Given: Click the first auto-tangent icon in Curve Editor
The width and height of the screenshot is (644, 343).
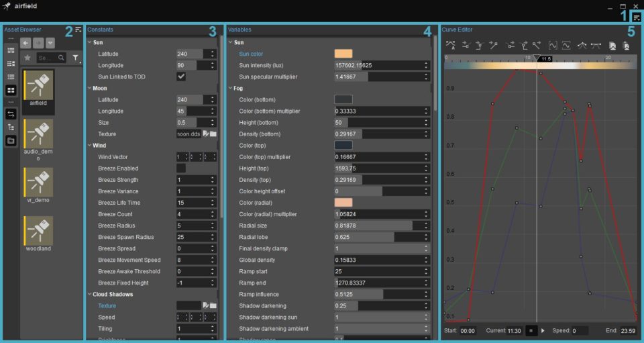Looking at the screenshot, I should [451, 45].
